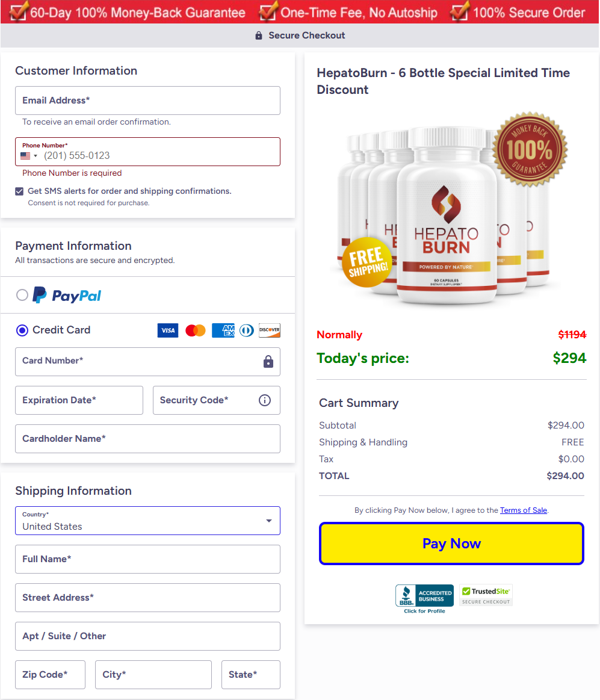Click the Visa card icon
600x700 pixels.
pos(168,330)
